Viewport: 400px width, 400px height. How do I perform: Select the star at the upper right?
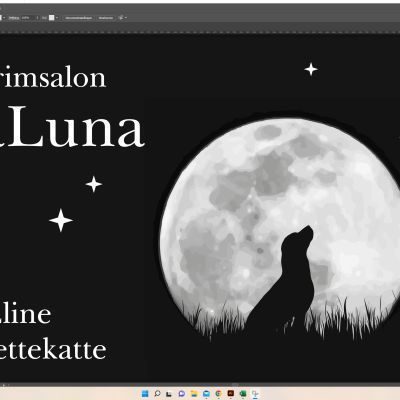pos(311,69)
